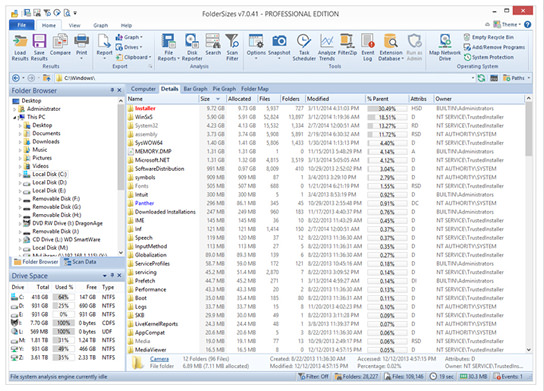Toggle the Filter: Off status item
The height and width of the screenshot is (391, 544).
[313, 376]
